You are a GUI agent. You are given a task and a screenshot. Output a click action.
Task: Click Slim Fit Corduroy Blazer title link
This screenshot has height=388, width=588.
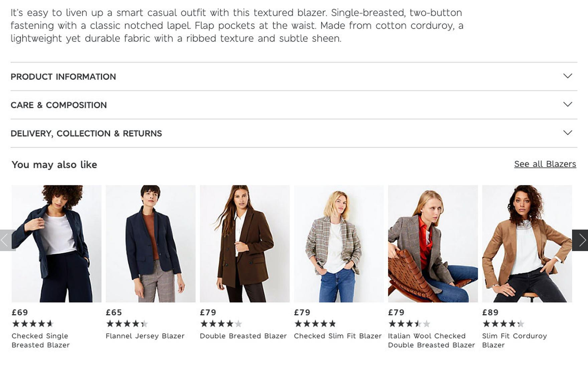pos(514,341)
